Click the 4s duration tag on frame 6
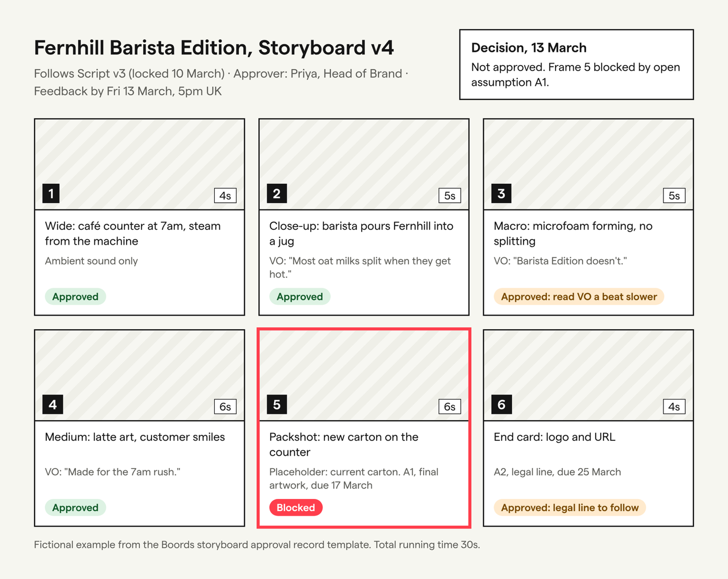This screenshot has height=579, width=728. 674,407
